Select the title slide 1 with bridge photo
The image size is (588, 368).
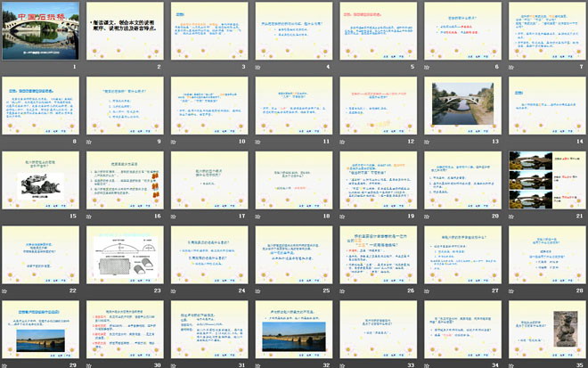tap(39, 31)
